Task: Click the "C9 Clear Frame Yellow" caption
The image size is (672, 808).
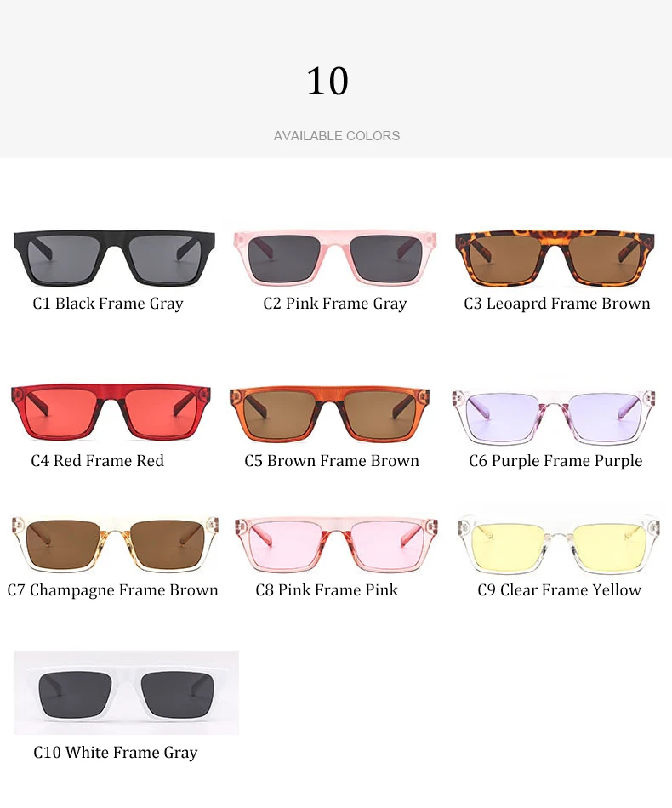Action: 559,590
